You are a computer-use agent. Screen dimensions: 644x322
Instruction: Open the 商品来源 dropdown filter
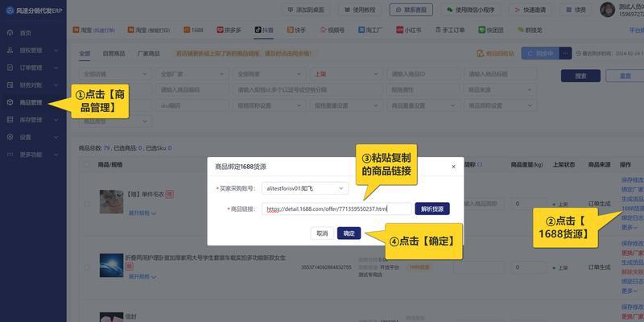click(500, 89)
